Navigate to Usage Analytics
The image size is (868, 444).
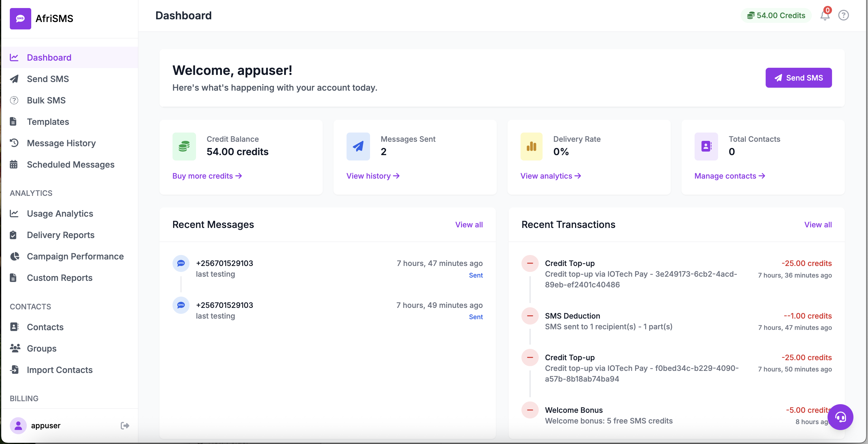pos(60,213)
